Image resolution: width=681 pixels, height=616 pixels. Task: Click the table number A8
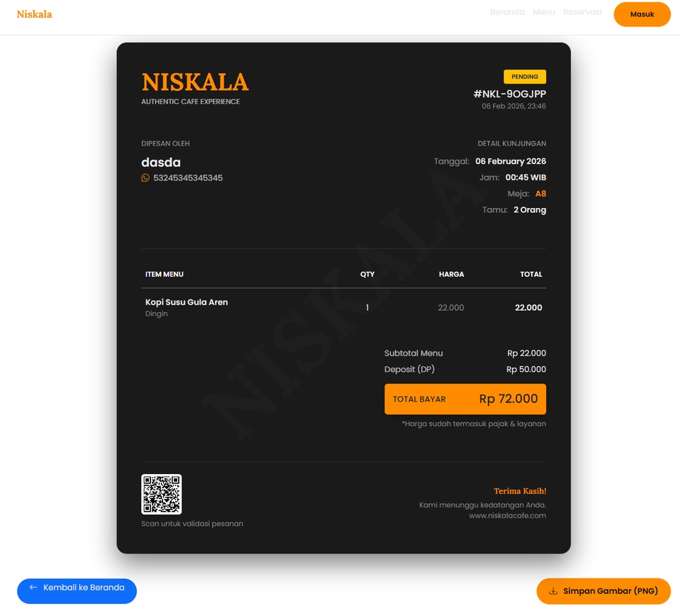[541, 194]
